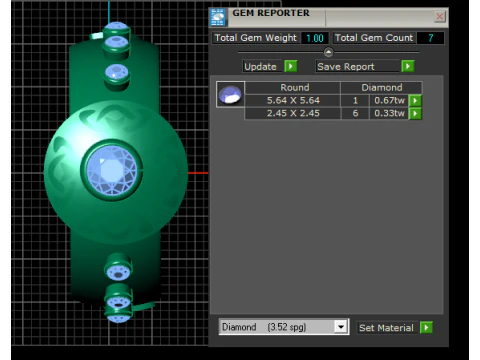Viewport: 480px width, 360px height.
Task: Click green arrow for the 0.67tw row
Action: coord(415,100)
